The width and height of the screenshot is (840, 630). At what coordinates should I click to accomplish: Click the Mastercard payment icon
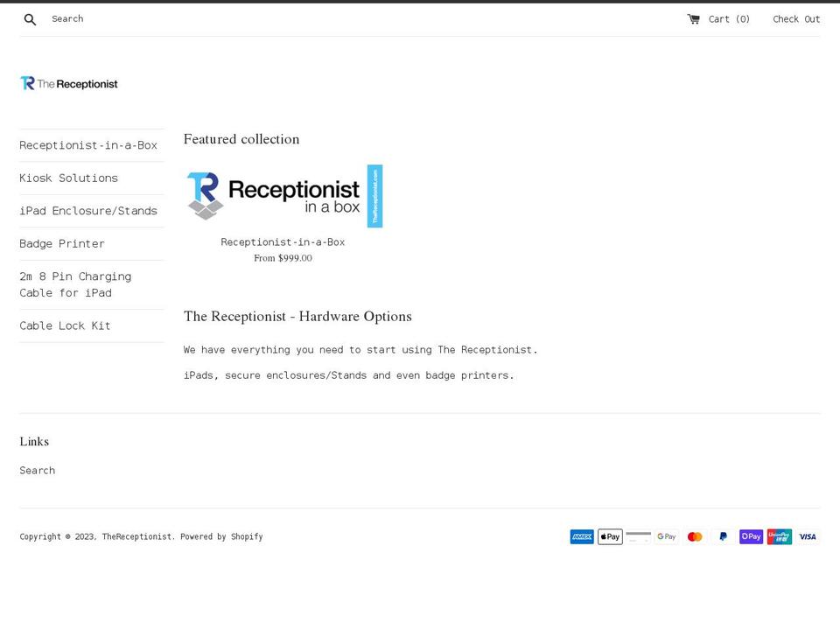coord(695,536)
